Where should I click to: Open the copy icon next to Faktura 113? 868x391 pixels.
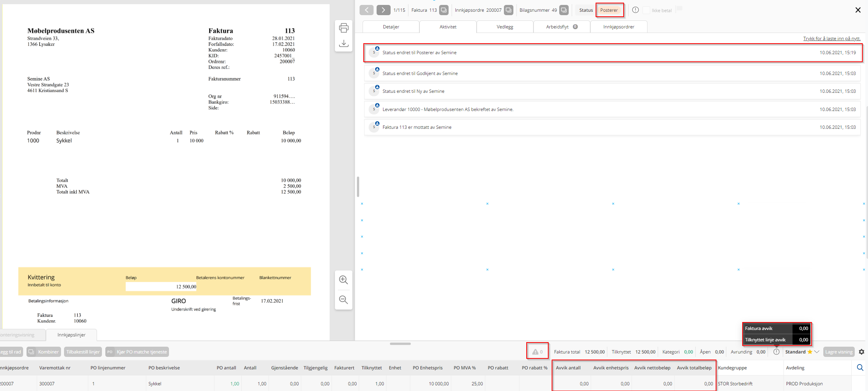(444, 10)
